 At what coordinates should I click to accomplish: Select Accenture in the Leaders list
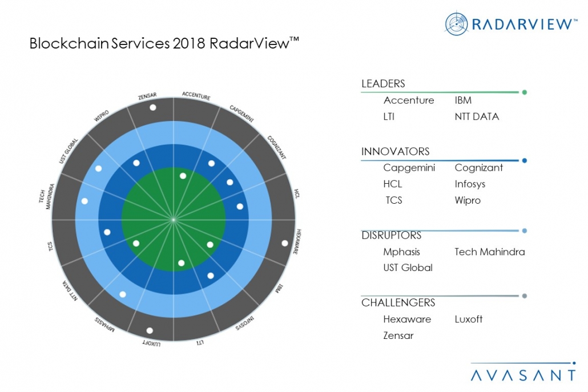coord(409,100)
